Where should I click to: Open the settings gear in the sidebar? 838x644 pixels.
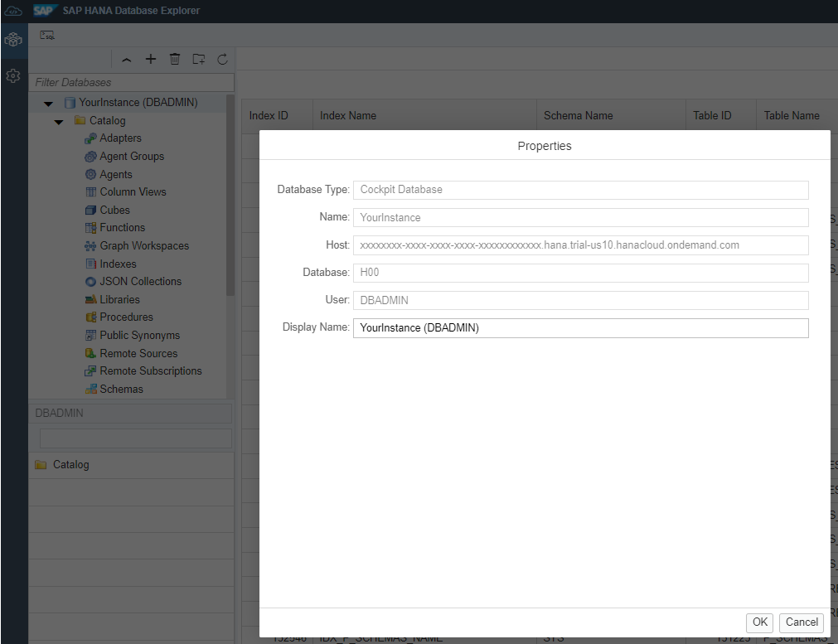coord(12,75)
